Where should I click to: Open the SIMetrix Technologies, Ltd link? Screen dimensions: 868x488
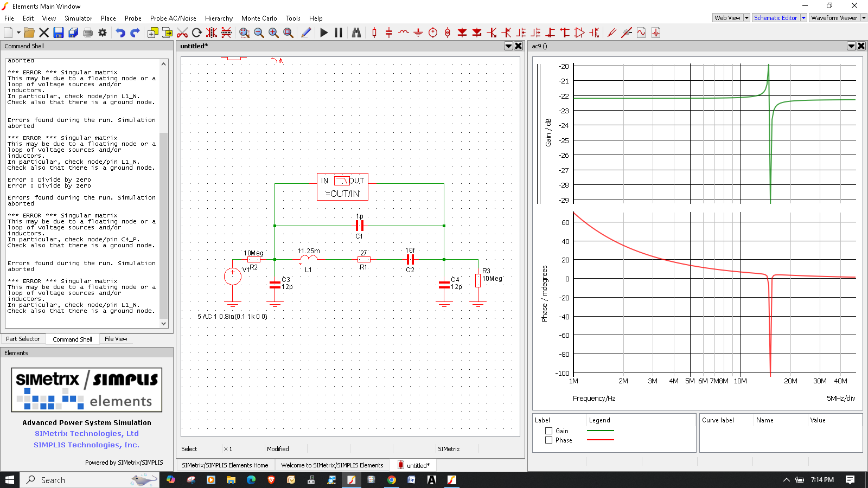87,433
